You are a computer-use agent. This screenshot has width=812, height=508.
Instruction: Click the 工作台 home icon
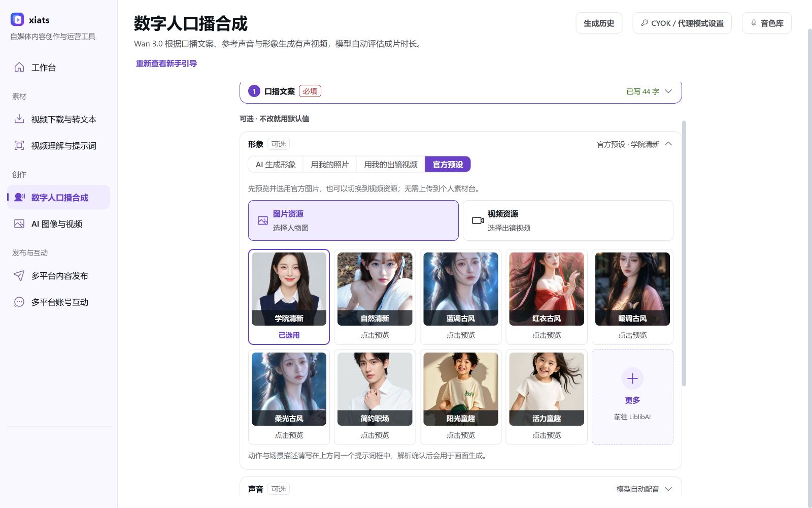pyautogui.click(x=19, y=67)
